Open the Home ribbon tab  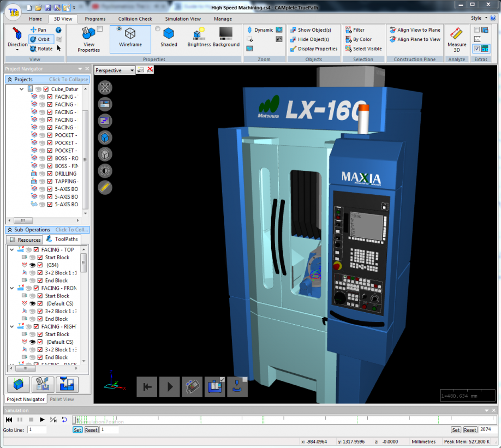(x=35, y=19)
